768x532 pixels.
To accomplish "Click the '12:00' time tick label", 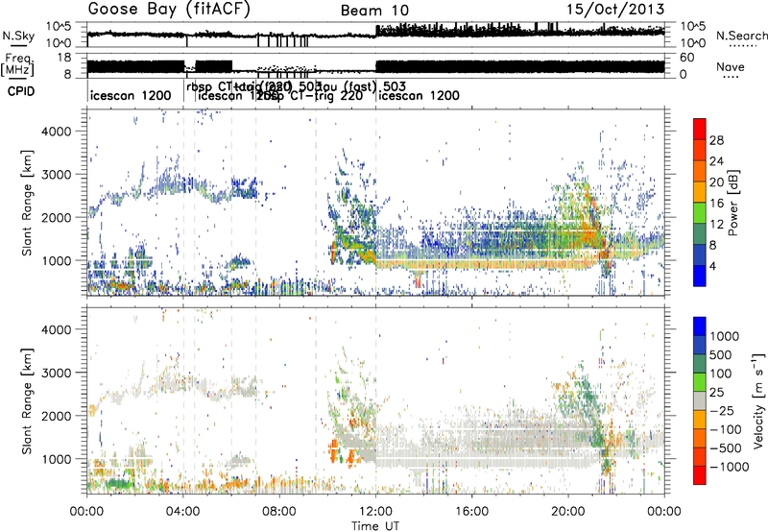I will pyautogui.click(x=375, y=512).
